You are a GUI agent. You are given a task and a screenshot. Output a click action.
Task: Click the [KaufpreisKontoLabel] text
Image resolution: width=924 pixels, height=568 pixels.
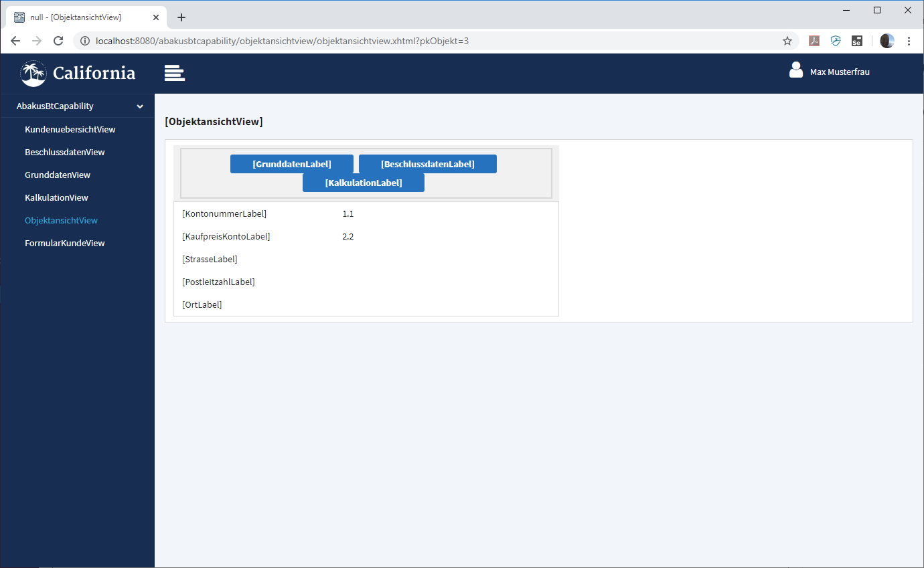point(226,236)
